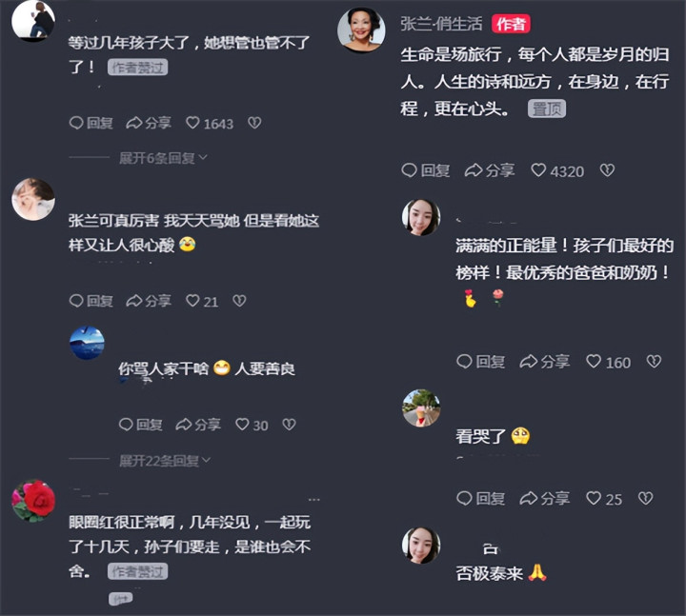Like the pinned author comment with 4320 likes
This screenshot has height=616, width=686.
pos(557,170)
